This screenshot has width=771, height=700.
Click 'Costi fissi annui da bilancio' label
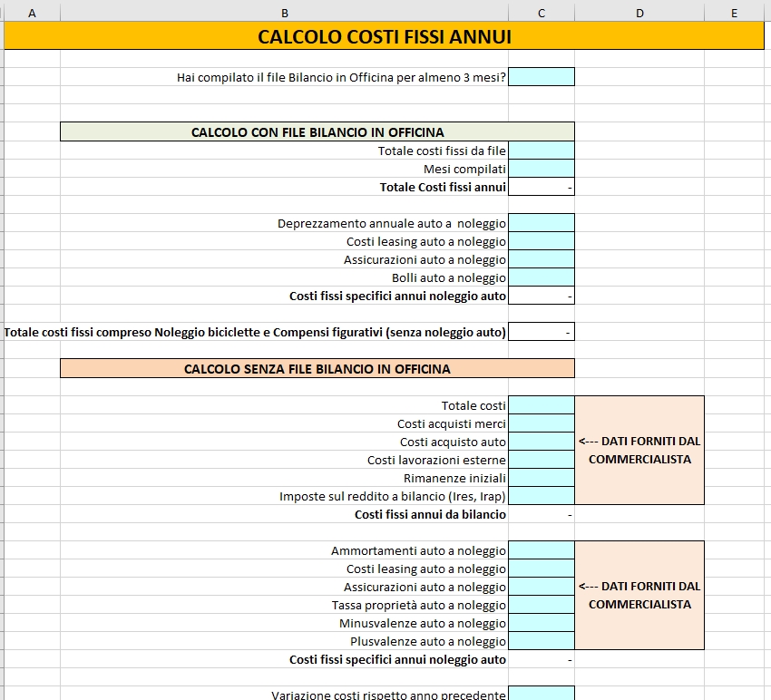pyautogui.click(x=430, y=515)
